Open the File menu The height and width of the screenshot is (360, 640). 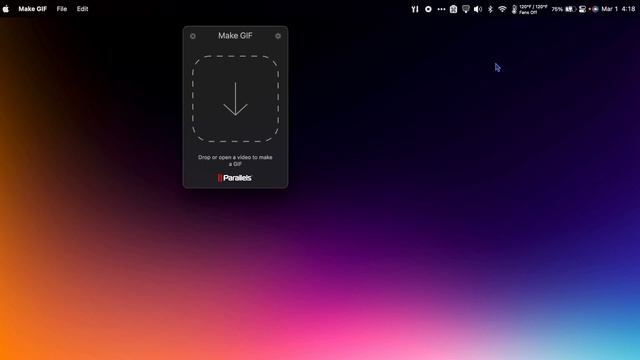coord(62,9)
